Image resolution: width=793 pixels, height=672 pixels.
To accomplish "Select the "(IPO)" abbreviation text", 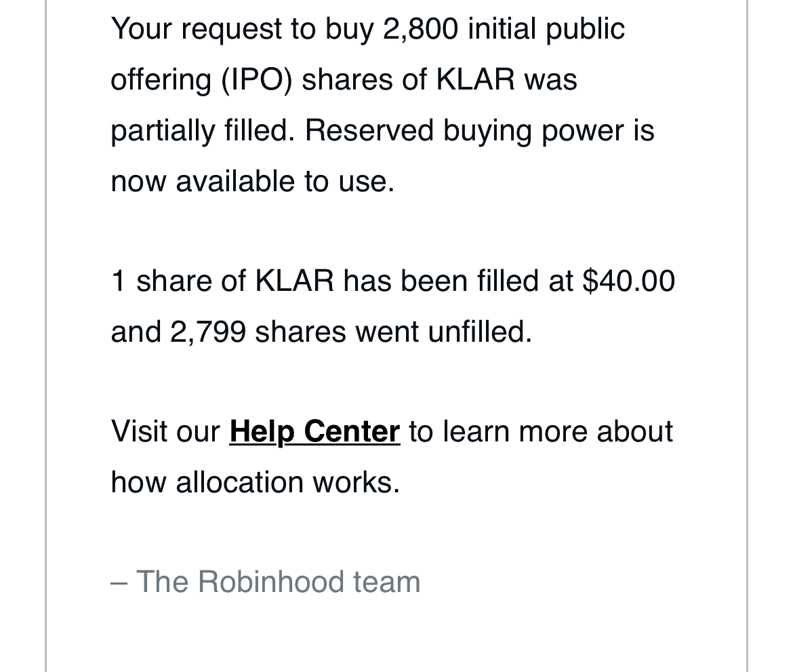I will tap(257, 81).
